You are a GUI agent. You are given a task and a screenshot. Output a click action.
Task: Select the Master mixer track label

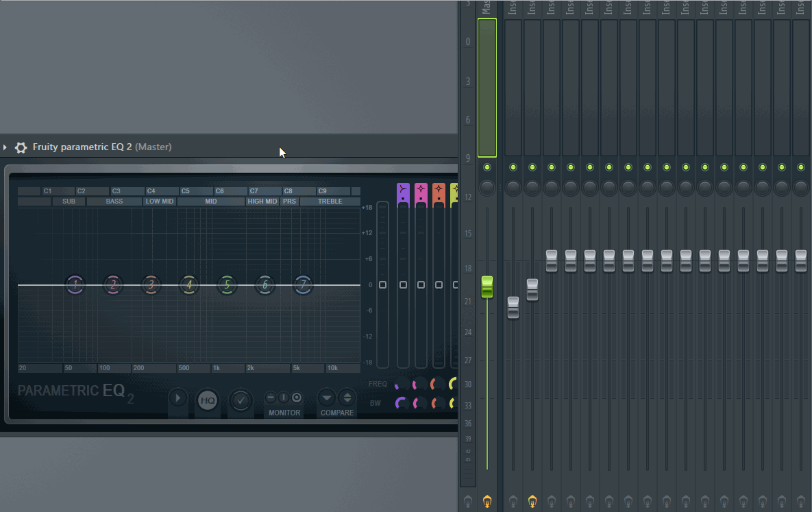486,8
